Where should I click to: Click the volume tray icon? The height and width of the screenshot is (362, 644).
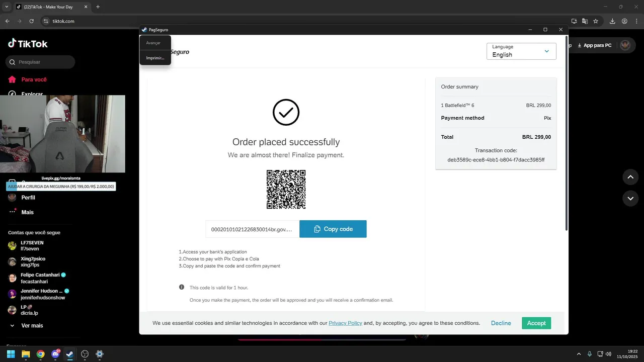click(x=609, y=354)
